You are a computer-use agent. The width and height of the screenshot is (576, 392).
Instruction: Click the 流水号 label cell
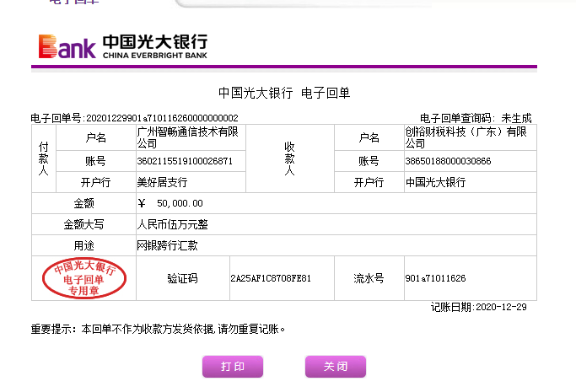point(369,278)
